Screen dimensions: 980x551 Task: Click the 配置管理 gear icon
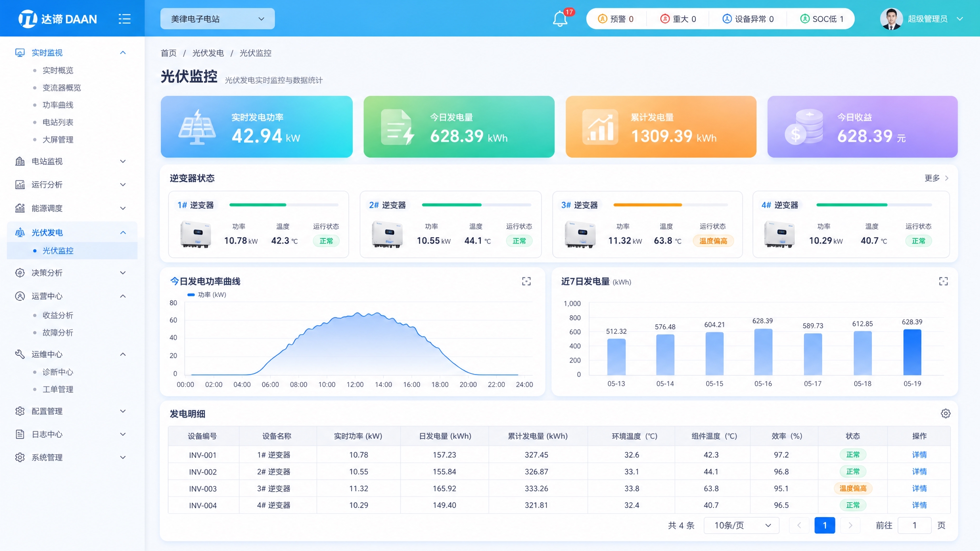[20, 411]
